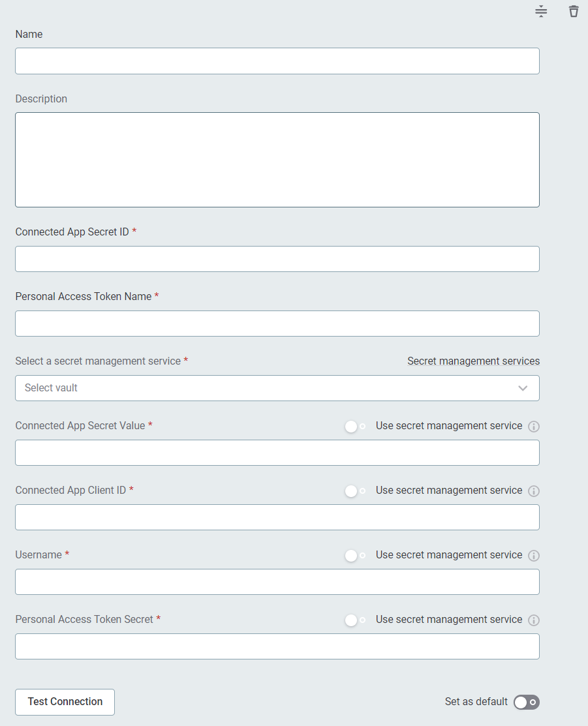Viewport: 588px width, 726px height.
Task: Turn on secret management service for Username
Action: (x=355, y=555)
